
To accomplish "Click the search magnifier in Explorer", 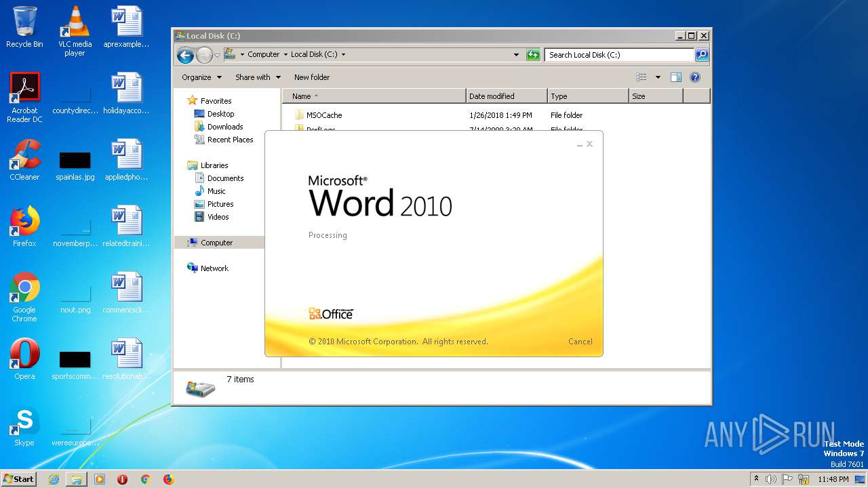I will click(702, 55).
